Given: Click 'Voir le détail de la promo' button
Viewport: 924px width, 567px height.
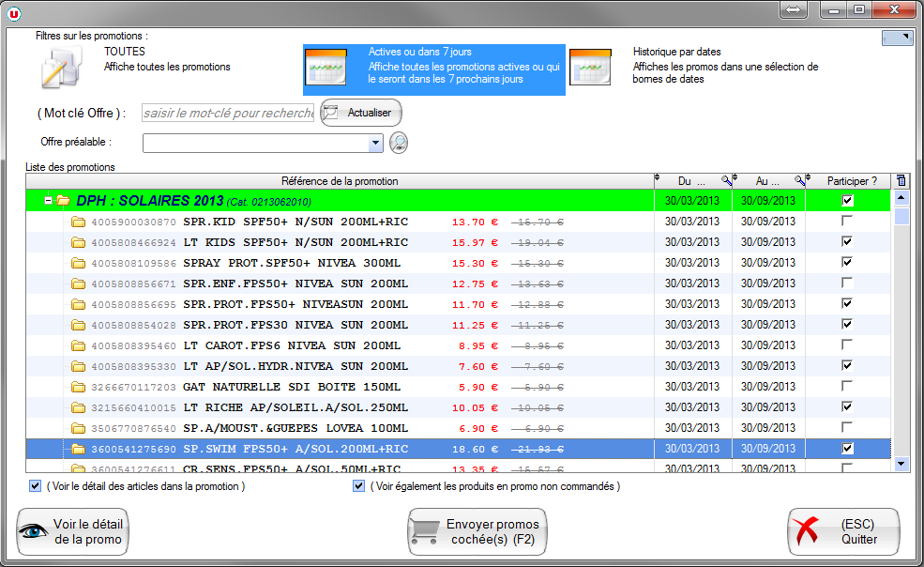Looking at the screenshot, I should coord(72,532).
